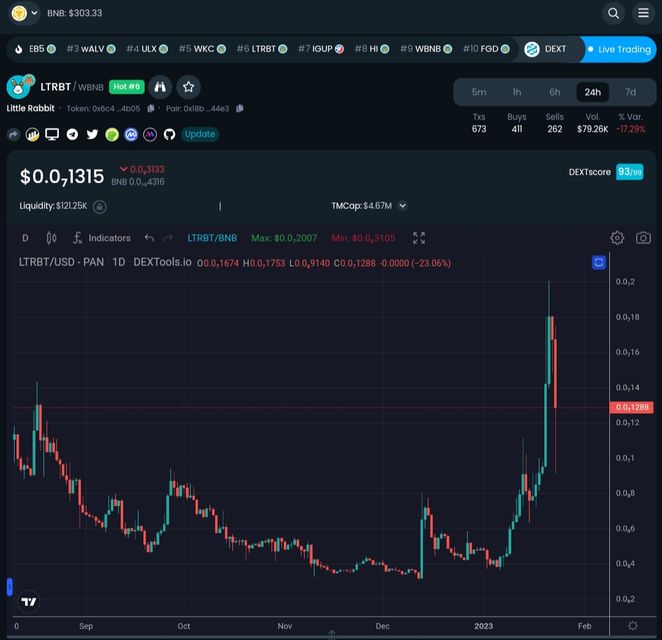Screen dimensions: 662x640
Task: Undo the last chart action
Action: (x=149, y=238)
